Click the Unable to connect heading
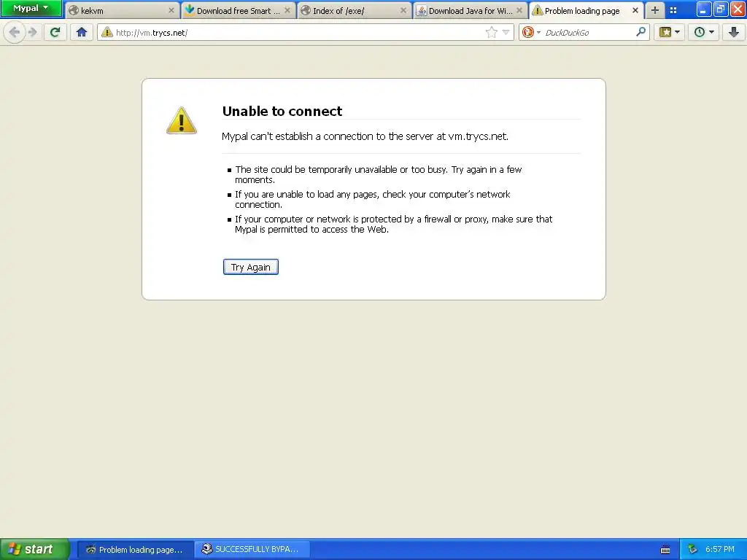 pyautogui.click(x=282, y=111)
